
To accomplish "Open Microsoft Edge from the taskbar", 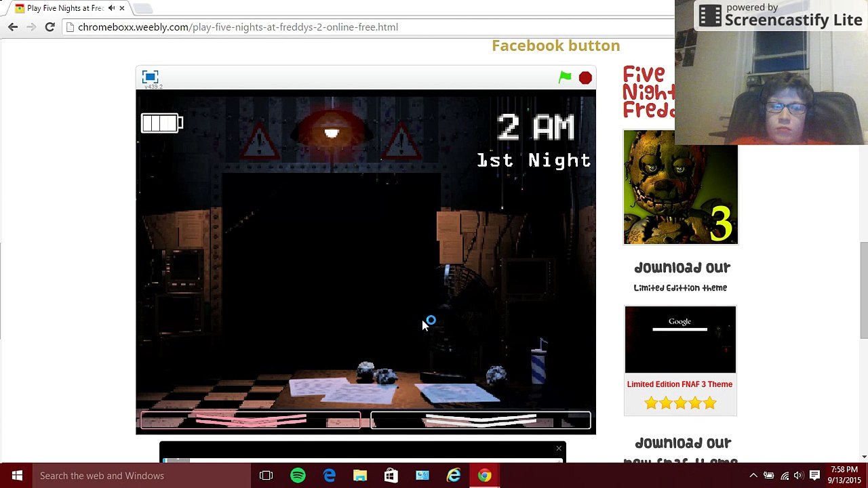I will tap(329, 475).
